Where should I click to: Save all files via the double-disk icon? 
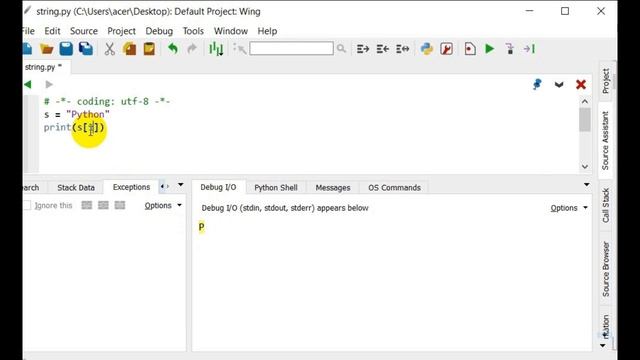click(86, 49)
